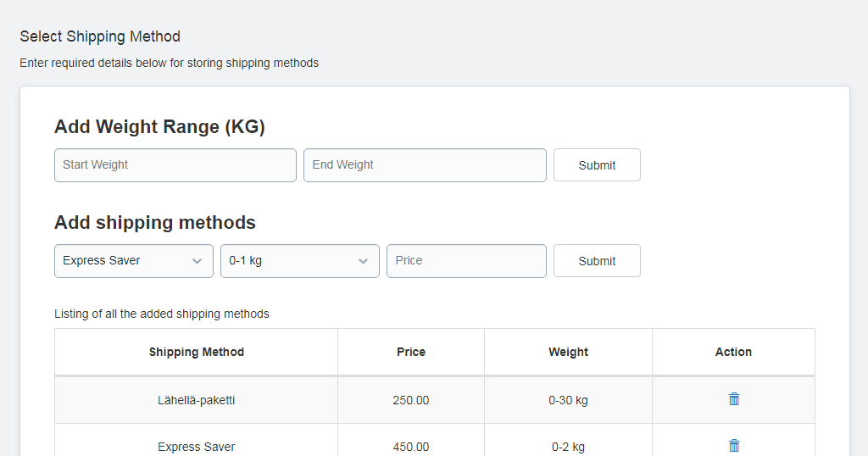This screenshot has width=868, height=456.
Task: Select the Lähellä-paketti table cell
Action: [196, 400]
